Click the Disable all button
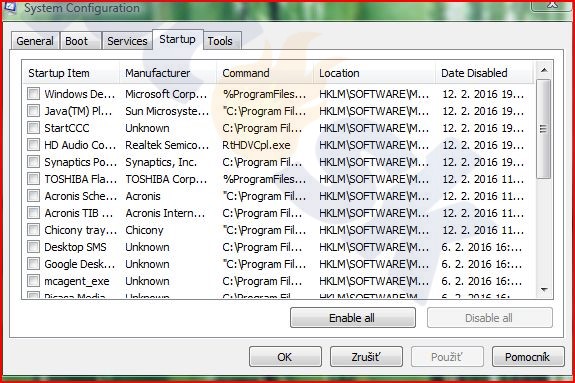Screen dimensions: 575x383 [489, 318]
